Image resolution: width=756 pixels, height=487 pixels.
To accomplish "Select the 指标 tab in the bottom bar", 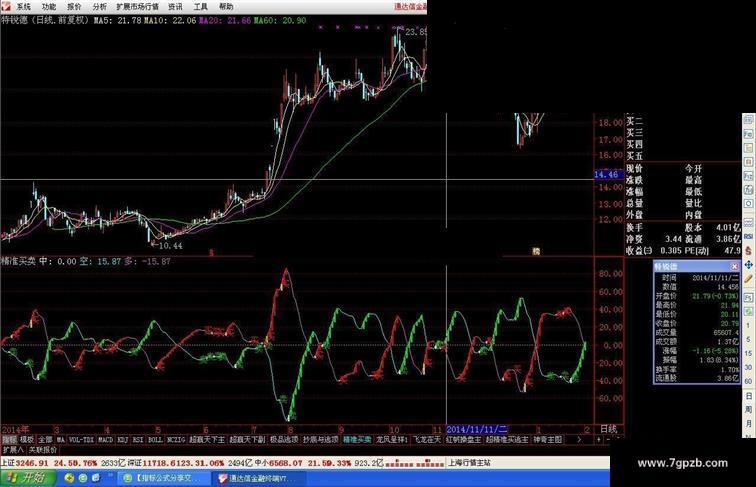I will tap(9, 440).
